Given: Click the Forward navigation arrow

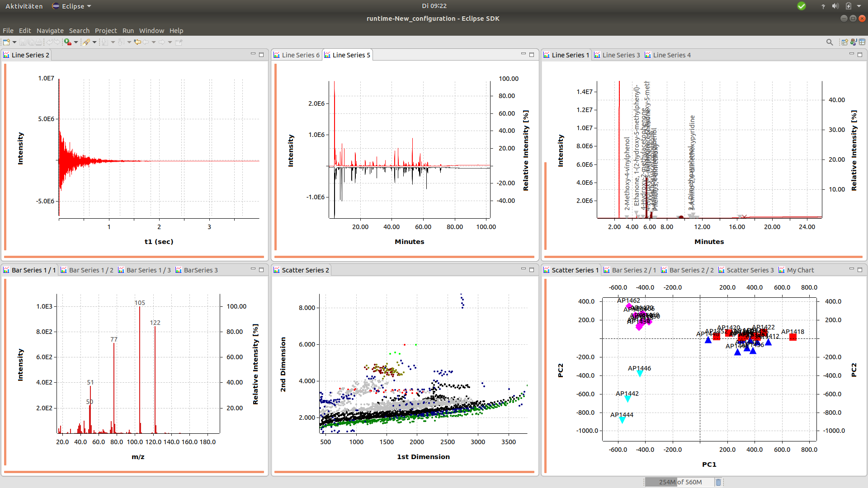Looking at the screenshot, I should coord(162,42).
